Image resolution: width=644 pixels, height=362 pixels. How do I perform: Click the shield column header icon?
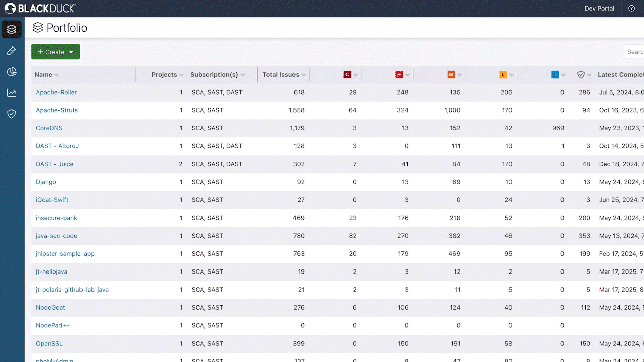click(581, 75)
